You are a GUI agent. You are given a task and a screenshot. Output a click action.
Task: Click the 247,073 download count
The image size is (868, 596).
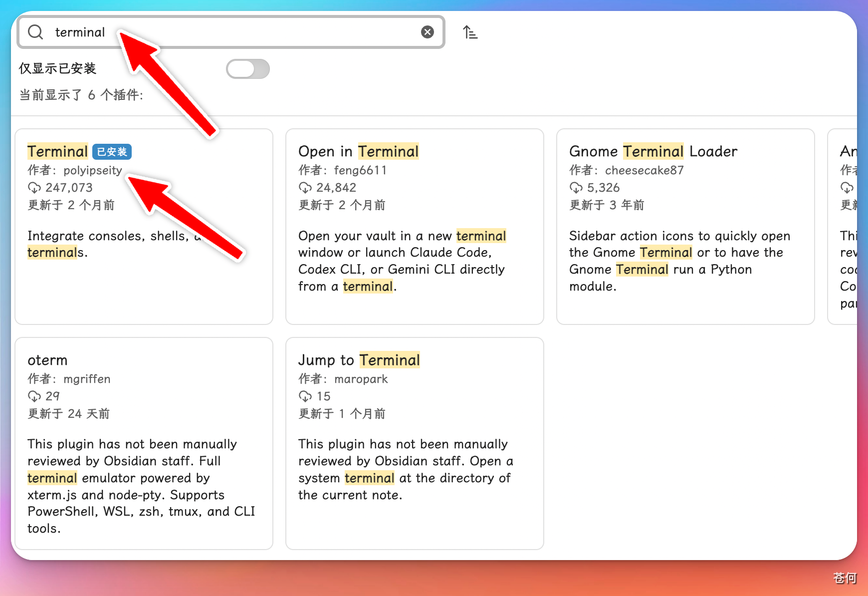coord(69,188)
